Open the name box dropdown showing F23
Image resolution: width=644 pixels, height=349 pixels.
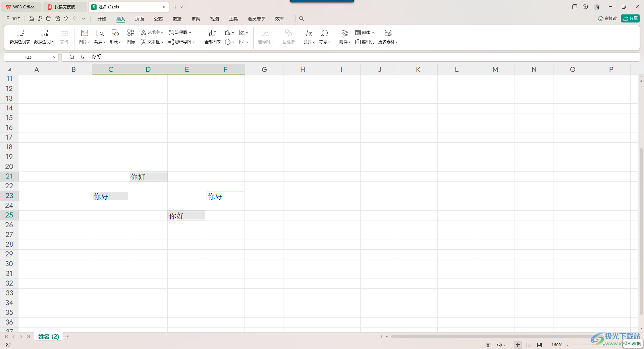click(x=54, y=57)
